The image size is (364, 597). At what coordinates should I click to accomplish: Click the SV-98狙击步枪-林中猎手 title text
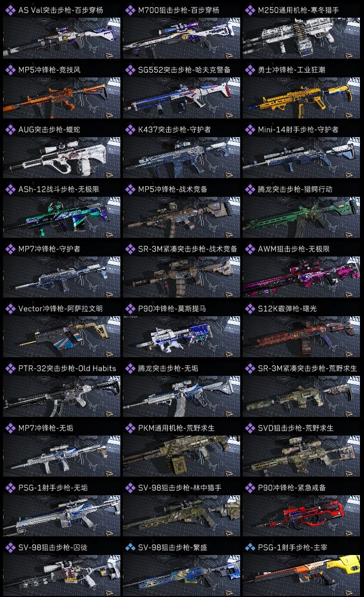point(179,488)
